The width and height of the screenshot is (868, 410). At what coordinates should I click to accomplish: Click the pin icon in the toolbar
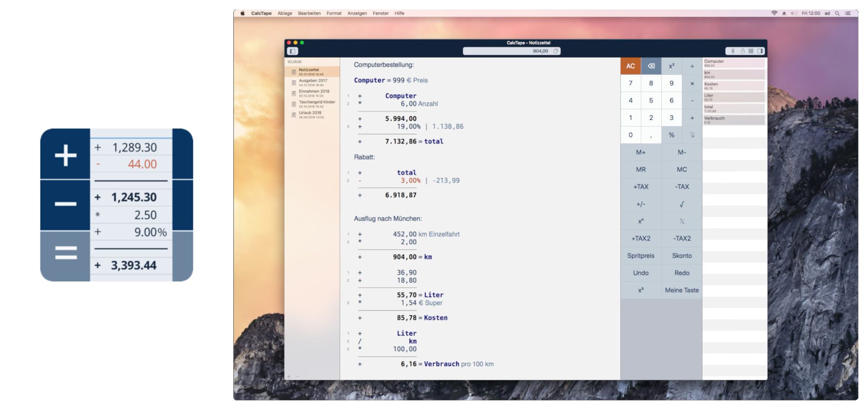[732, 51]
